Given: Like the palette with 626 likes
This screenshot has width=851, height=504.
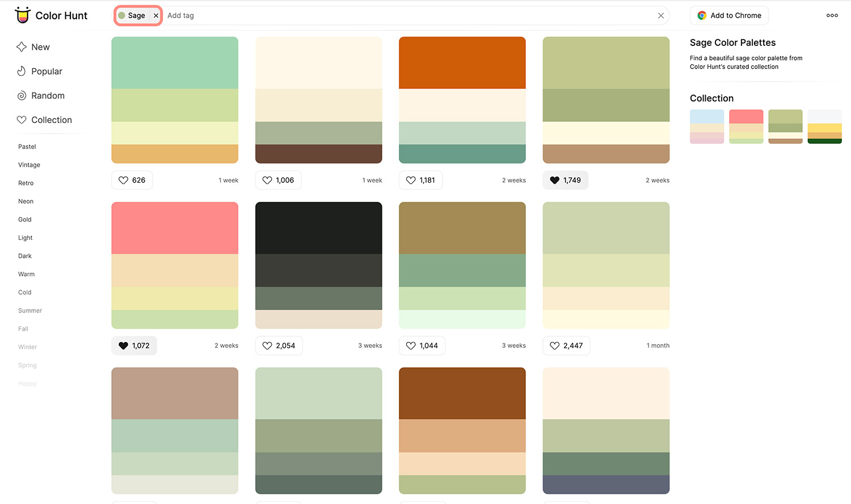Looking at the screenshot, I should click(x=132, y=180).
